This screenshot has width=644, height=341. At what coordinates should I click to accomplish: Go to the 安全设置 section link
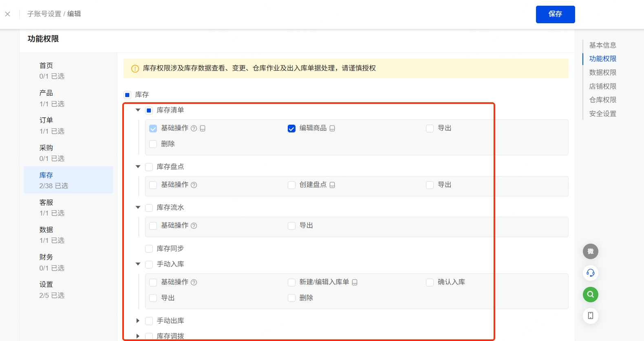tap(602, 114)
